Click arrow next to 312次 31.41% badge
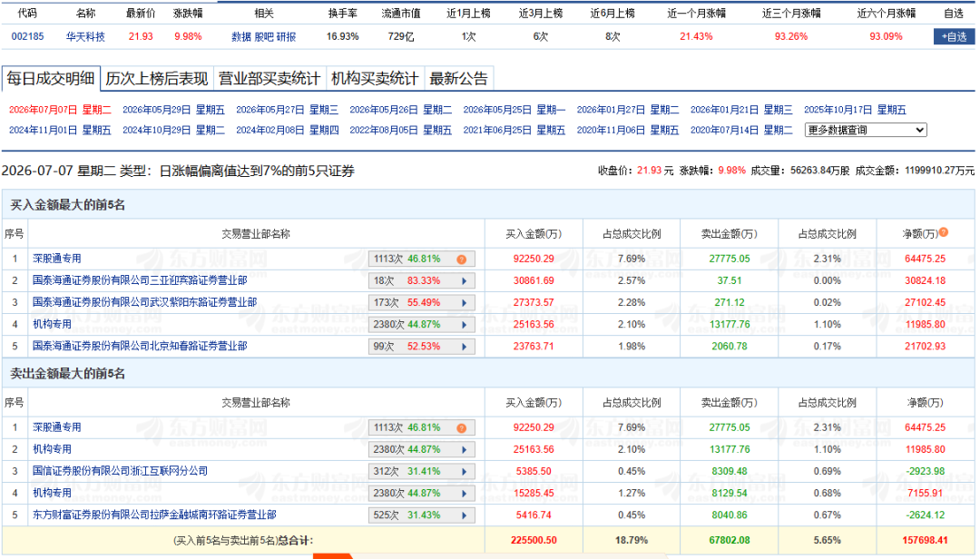 tap(465, 472)
